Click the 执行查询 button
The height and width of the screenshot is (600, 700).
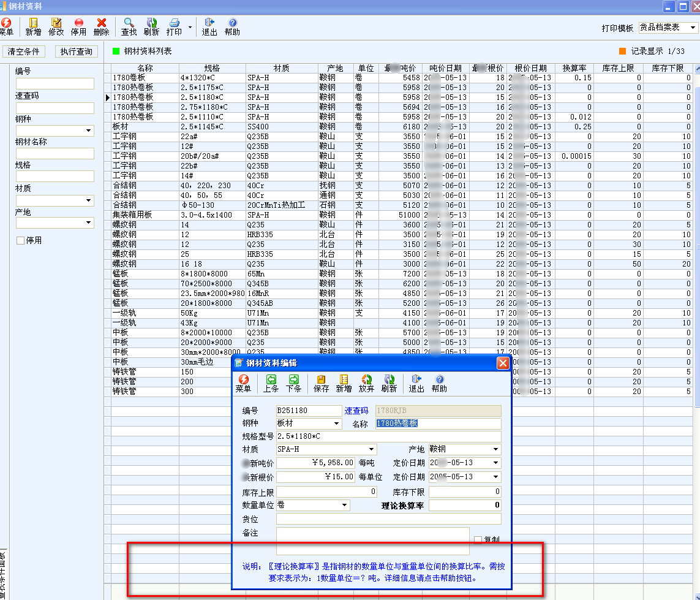[x=77, y=51]
